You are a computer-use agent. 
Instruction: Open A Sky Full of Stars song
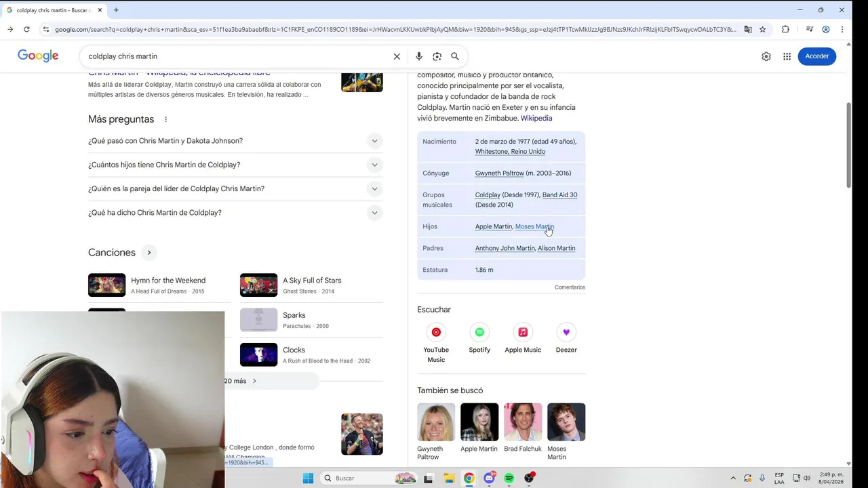click(x=311, y=285)
